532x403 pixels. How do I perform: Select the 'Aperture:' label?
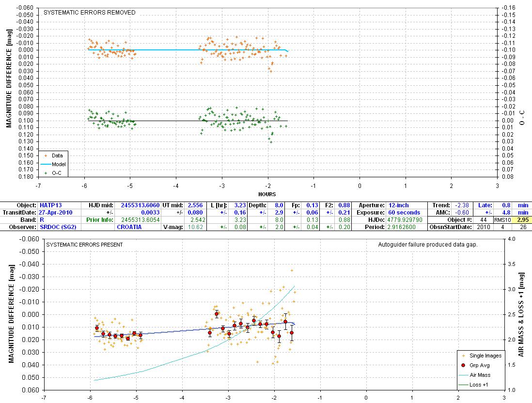click(x=372, y=205)
